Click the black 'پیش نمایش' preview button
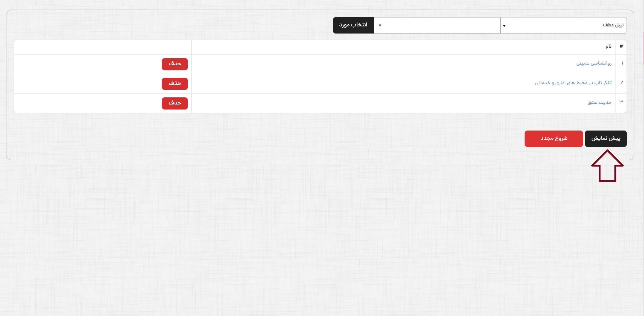This screenshot has width=644, height=316. [606, 138]
